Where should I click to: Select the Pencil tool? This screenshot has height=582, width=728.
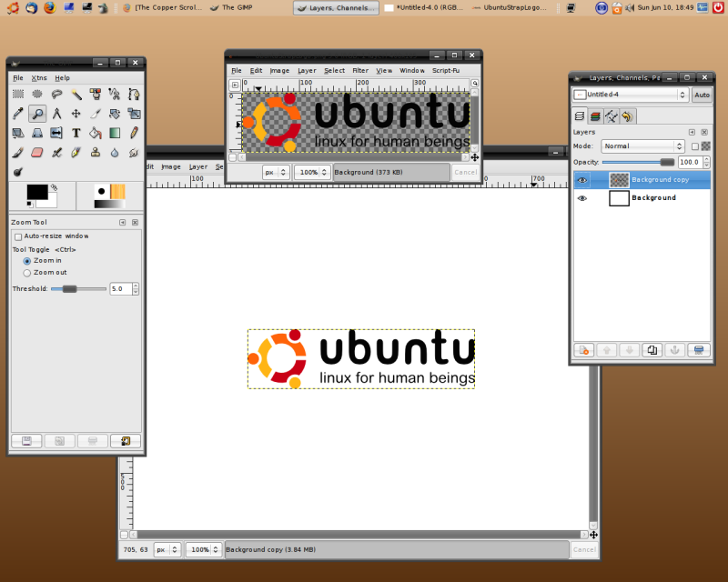[134, 133]
